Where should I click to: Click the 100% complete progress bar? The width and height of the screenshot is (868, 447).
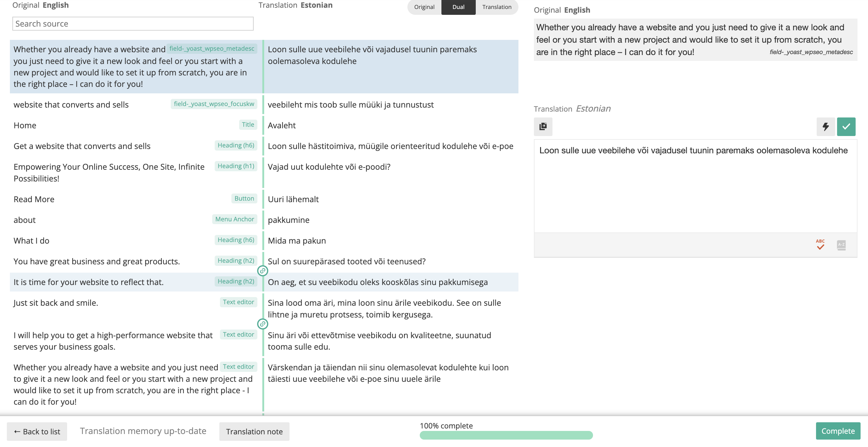506,435
